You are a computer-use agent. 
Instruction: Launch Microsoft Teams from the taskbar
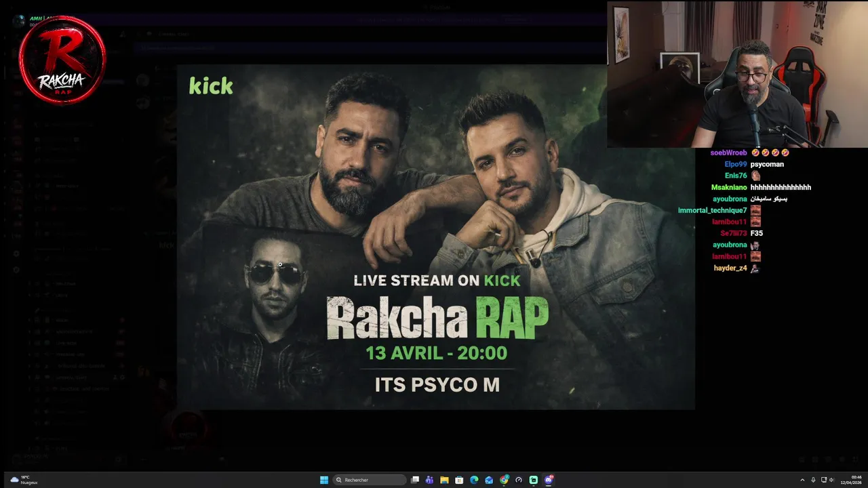(429, 480)
